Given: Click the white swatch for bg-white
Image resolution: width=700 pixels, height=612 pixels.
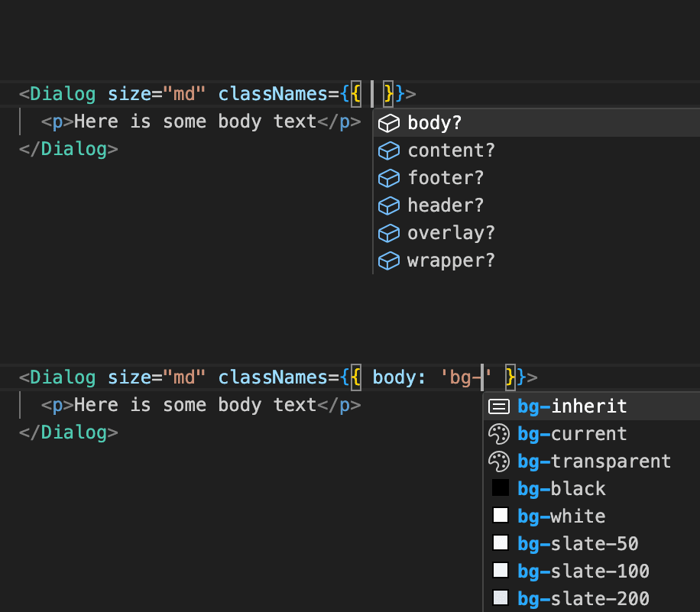Looking at the screenshot, I should pyautogui.click(x=501, y=516).
